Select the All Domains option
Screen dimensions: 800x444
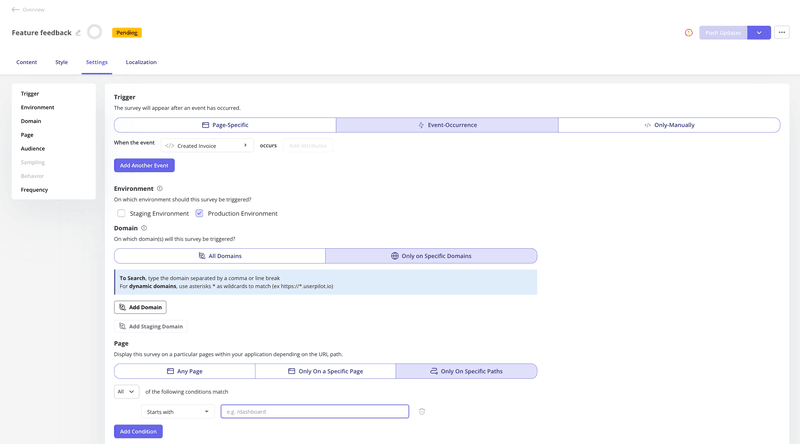[220, 256]
